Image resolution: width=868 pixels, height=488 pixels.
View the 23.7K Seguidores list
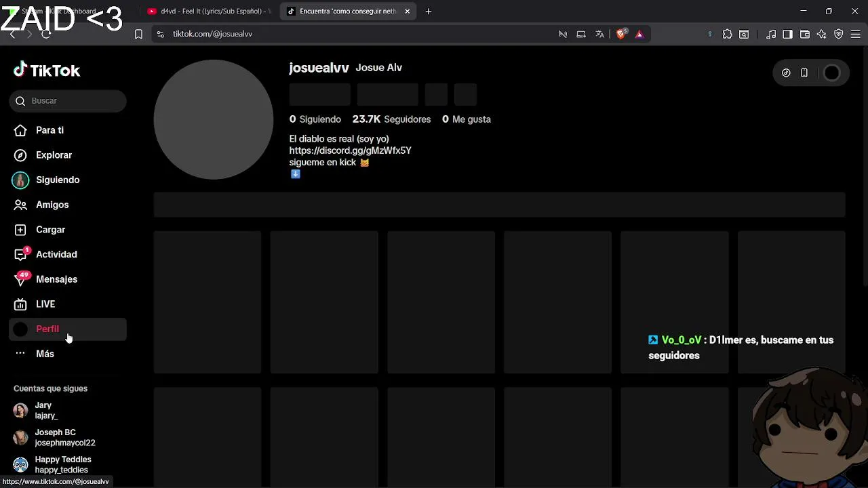click(391, 119)
